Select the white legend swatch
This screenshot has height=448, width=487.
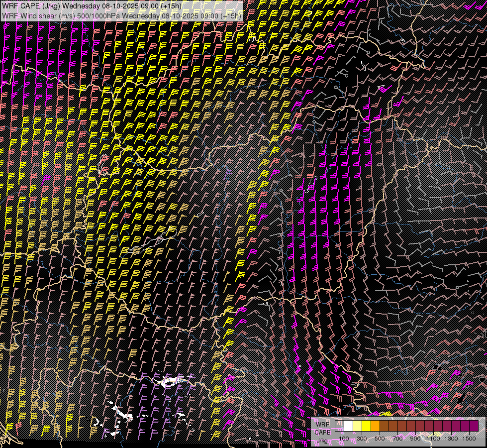point(349,426)
